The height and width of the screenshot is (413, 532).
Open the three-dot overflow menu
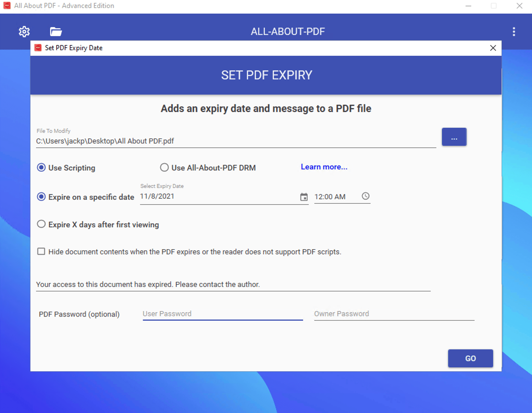click(514, 31)
